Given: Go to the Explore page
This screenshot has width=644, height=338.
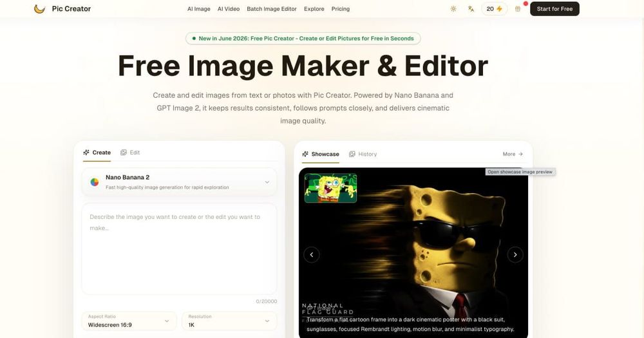Looking at the screenshot, I should pyautogui.click(x=314, y=8).
